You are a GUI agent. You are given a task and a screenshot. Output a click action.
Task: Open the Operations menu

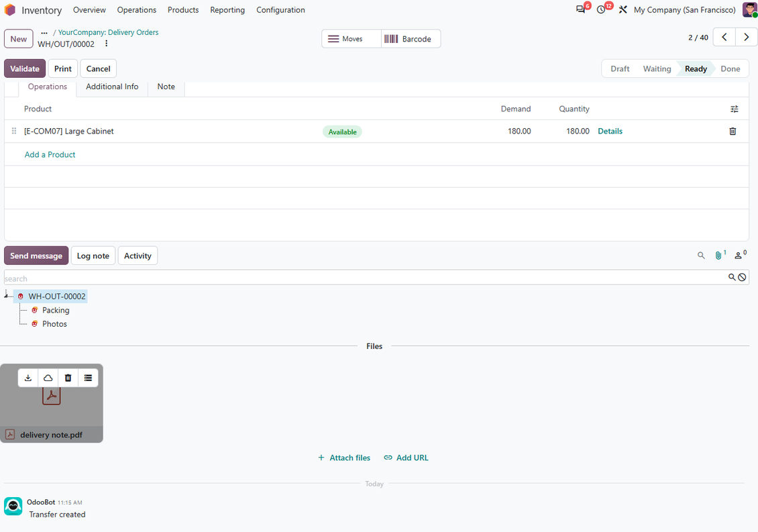tap(136, 9)
